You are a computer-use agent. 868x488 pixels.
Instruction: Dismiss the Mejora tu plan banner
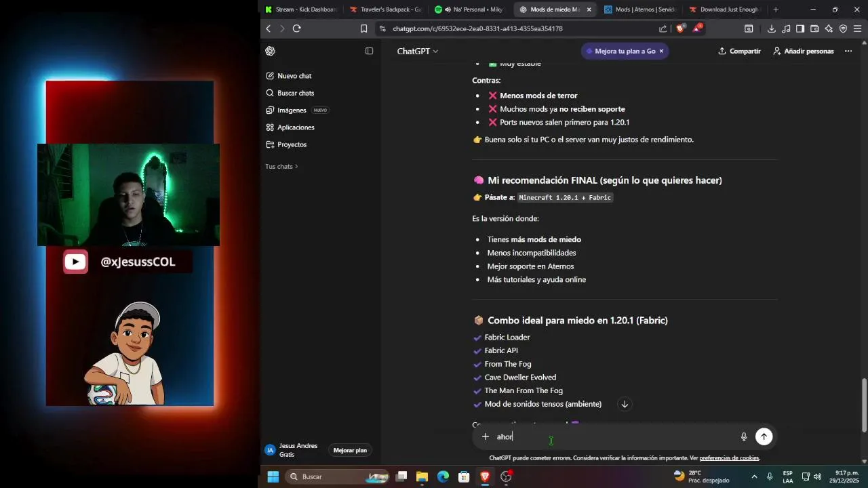tap(661, 51)
